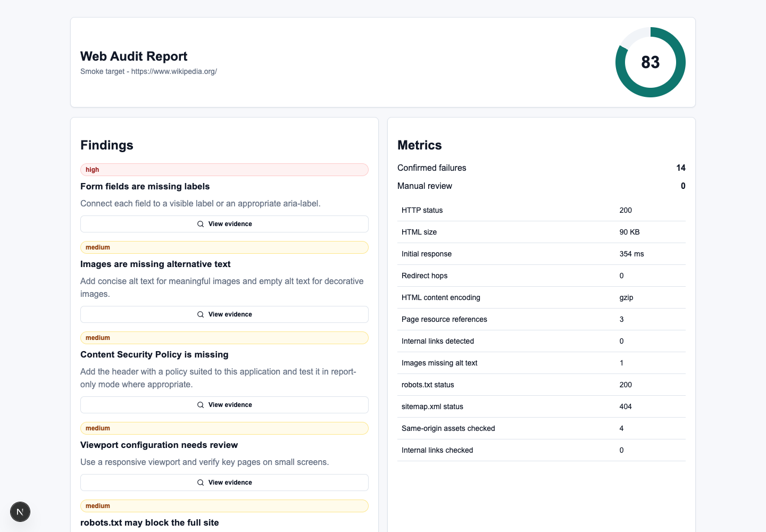Click the Confirmed failures label
The width and height of the screenshot is (766, 532).
(x=432, y=168)
